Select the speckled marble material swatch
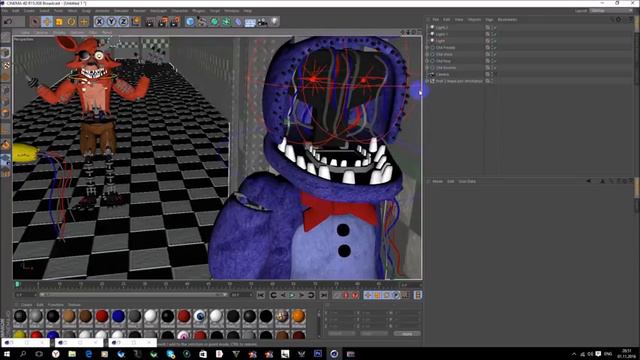 [x=282, y=316]
